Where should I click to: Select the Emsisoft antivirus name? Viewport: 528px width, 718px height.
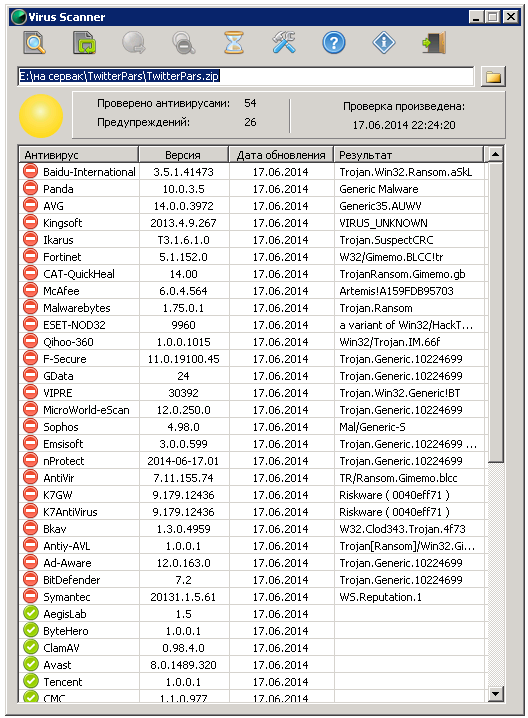coord(63,444)
